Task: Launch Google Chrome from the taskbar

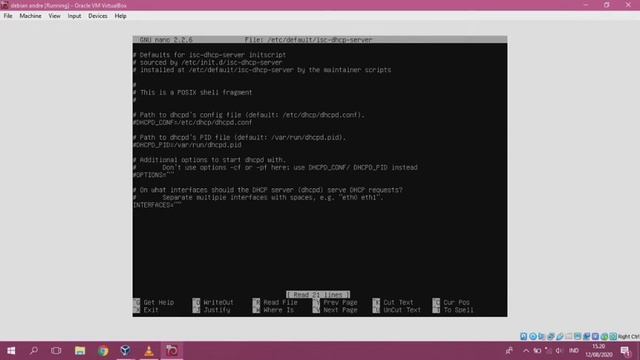Action: coord(103,351)
